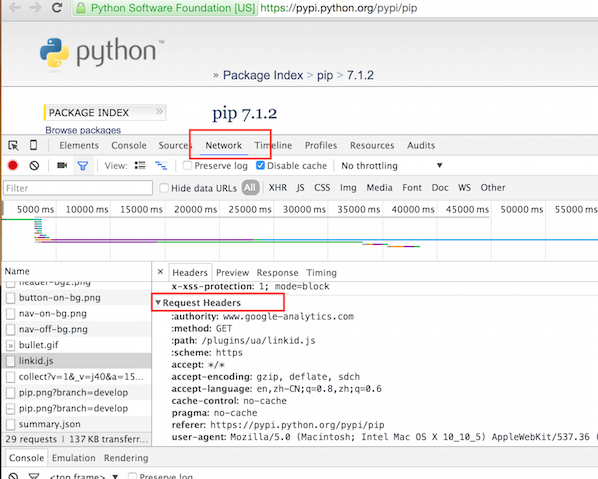Filter requests by Font type

[x=412, y=188]
